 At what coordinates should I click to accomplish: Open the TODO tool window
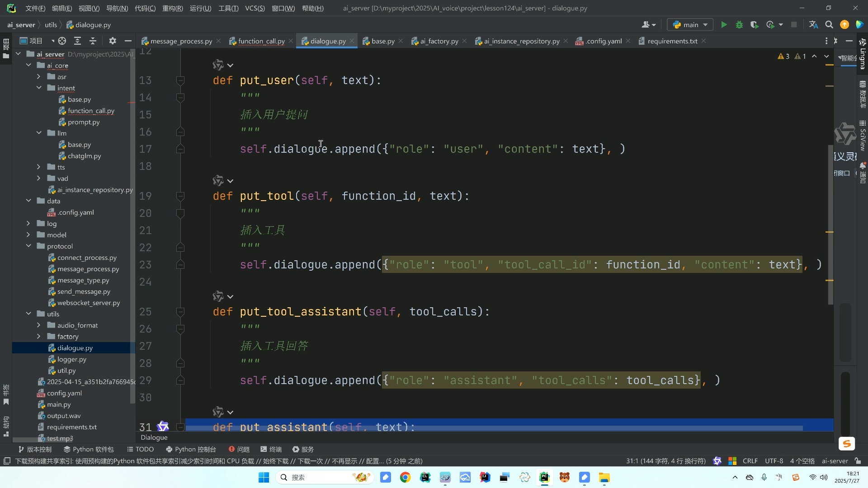click(x=141, y=449)
